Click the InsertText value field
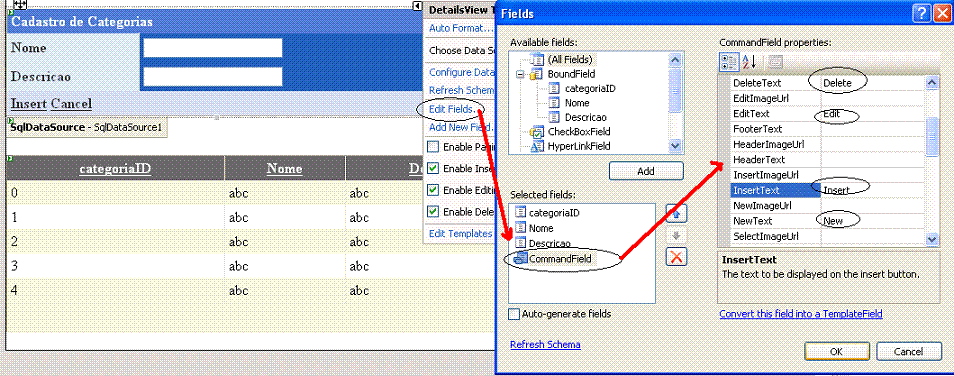 (x=873, y=190)
